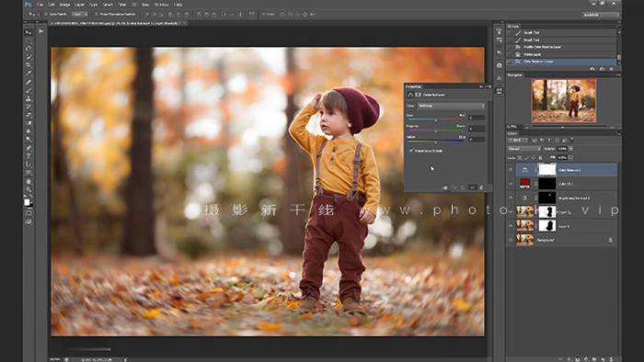This screenshot has width=644, height=362.
Task: Toggle Preserve Luminosity checkbox
Action: pyautogui.click(x=411, y=151)
